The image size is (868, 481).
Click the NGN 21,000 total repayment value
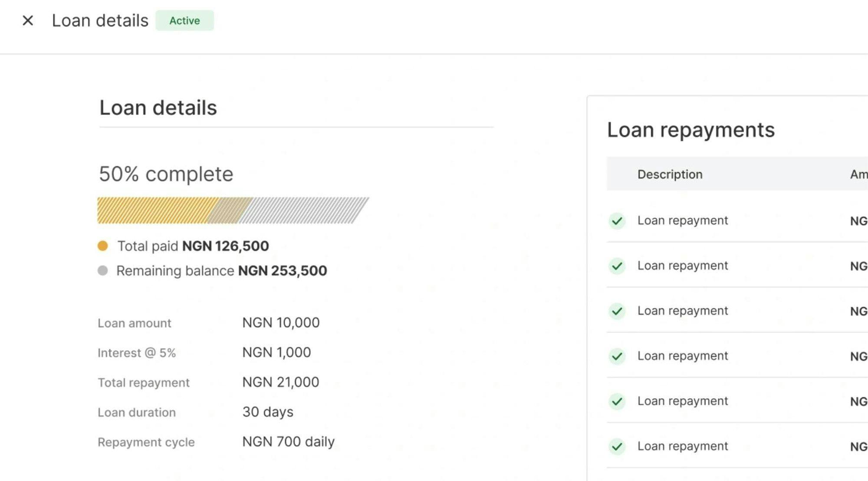click(280, 382)
